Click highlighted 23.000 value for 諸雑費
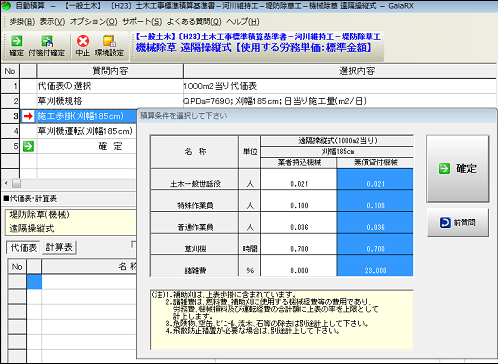 pos(375,270)
